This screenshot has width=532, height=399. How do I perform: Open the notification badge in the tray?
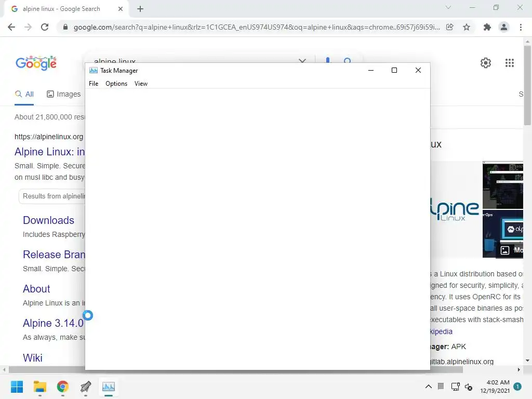517,387
